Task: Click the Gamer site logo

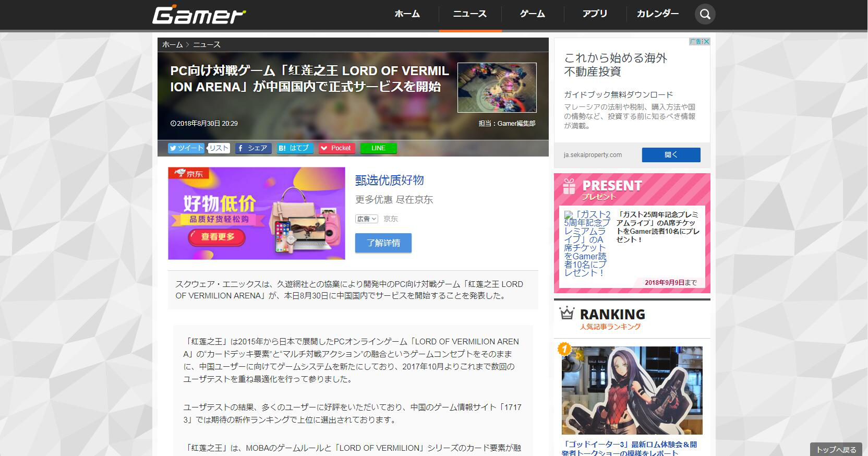Action: pos(199,15)
